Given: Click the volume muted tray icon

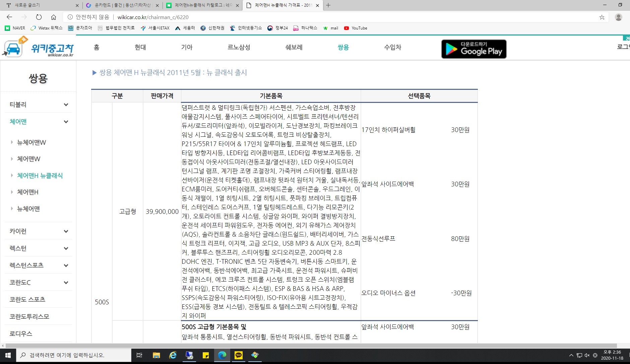Looking at the screenshot, I should coord(587,355).
